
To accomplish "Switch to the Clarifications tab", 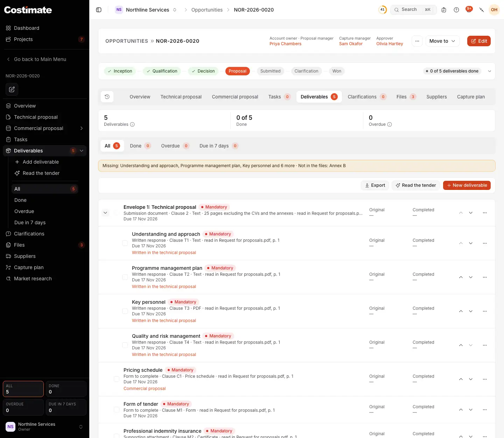I will pyautogui.click(x=367, y=97).
